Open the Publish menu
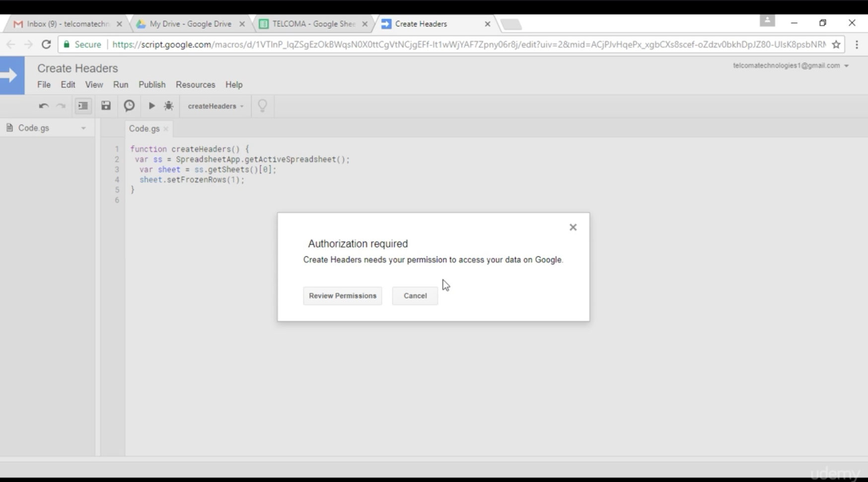Viewport: 868px width, 482px height. [151, 84]
